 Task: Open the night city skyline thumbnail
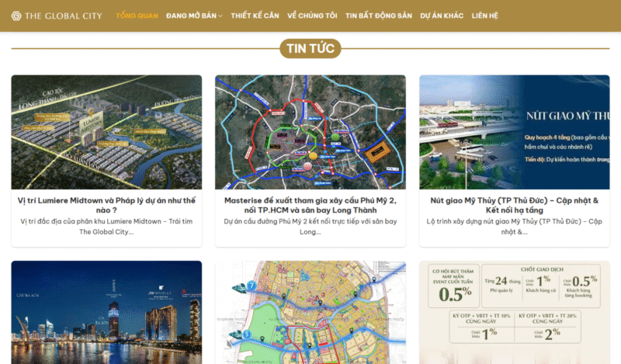(x=106, y=312)
